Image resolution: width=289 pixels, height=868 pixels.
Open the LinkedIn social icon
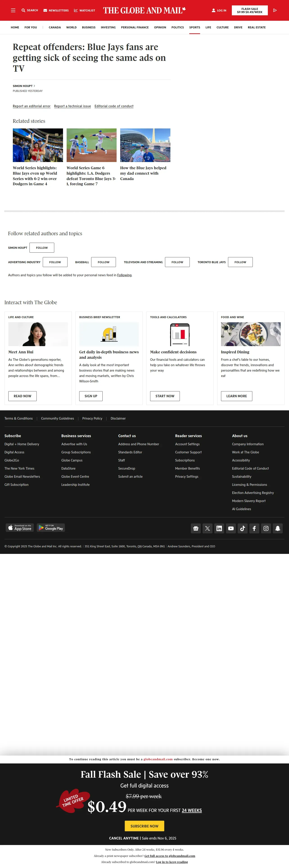pos(219,528)
